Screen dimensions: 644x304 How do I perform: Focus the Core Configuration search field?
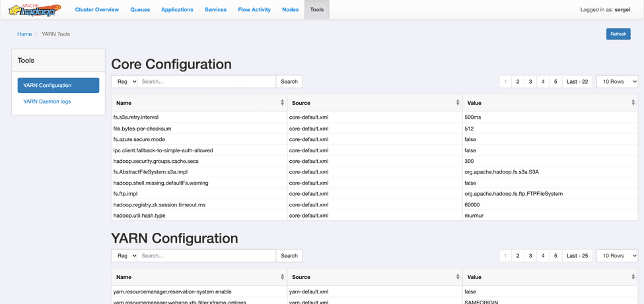(x=206, y=82)
